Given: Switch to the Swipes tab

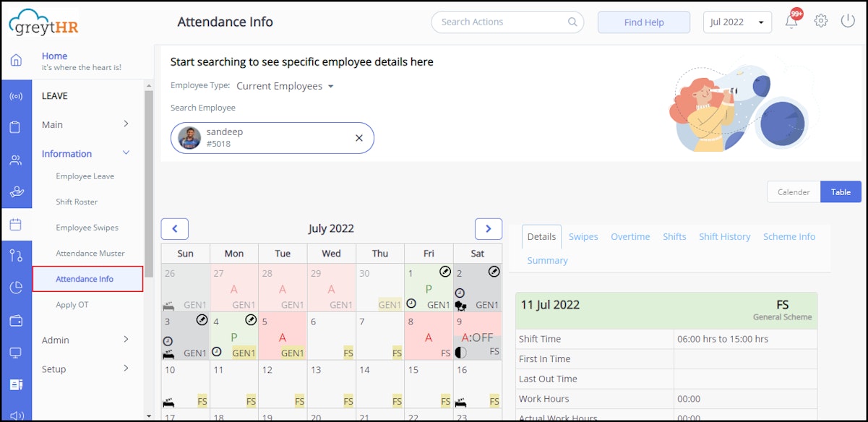Looking at the screenshot, I should click(583, 236).
